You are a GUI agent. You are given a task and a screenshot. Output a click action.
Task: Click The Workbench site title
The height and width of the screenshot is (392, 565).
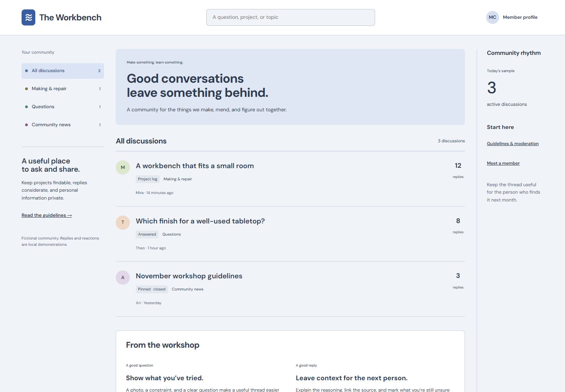[x=70, y=17]
